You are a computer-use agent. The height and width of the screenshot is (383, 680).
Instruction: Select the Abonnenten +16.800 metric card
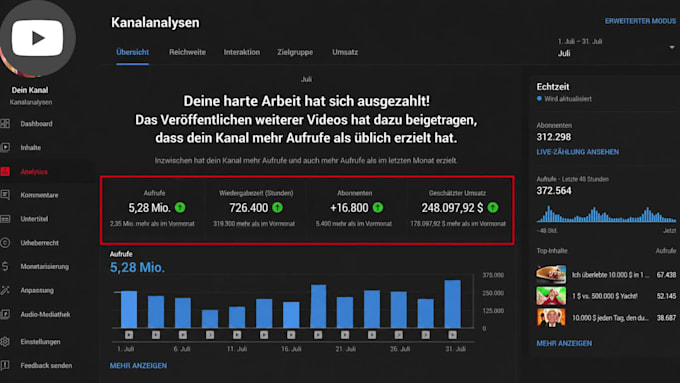pos(356,209)
